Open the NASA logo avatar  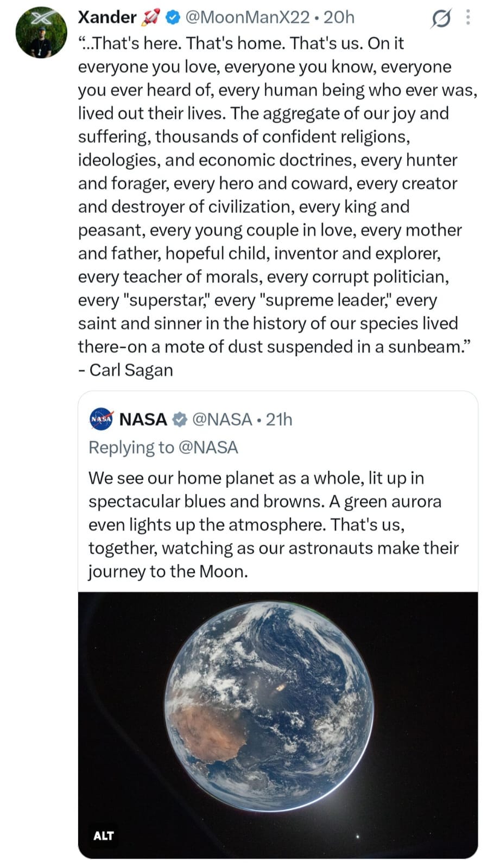click(x=101, y=419)
